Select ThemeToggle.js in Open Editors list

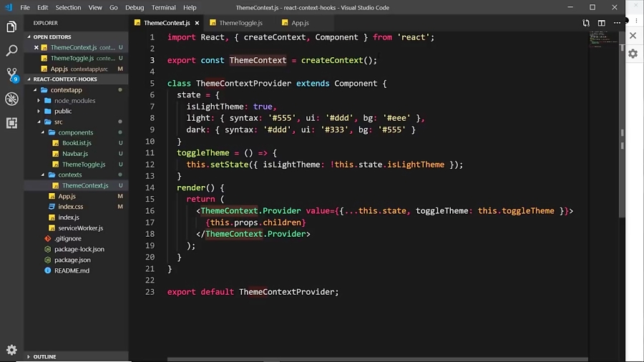pos(76,58)
